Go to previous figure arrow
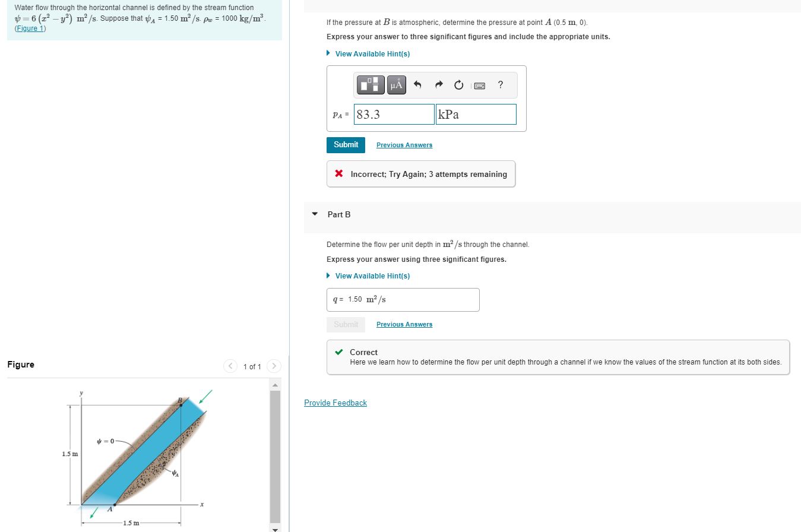This screenshot has height=532, width=801. click(230, 366)
